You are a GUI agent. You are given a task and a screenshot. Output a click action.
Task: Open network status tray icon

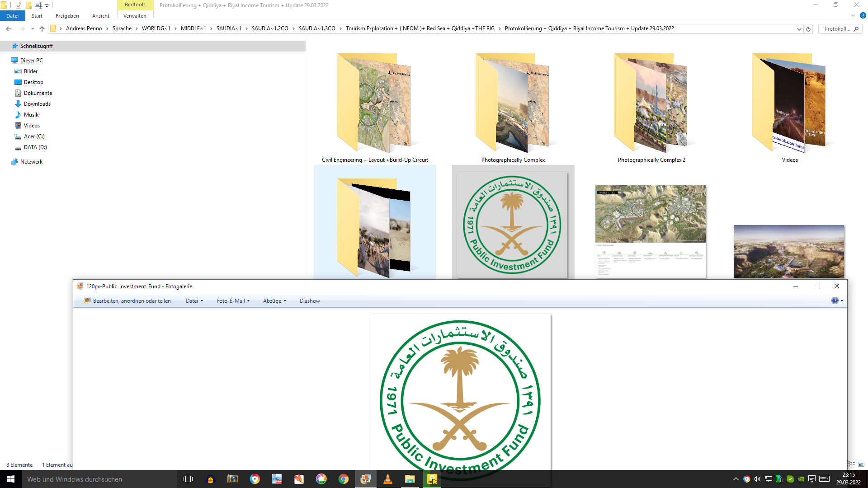768,479
